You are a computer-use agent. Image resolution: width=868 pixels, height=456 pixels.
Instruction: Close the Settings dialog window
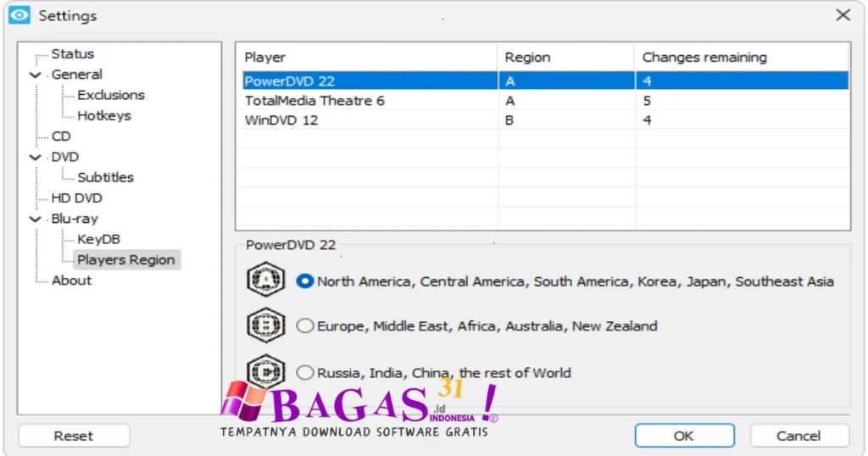tap(843, 15)
